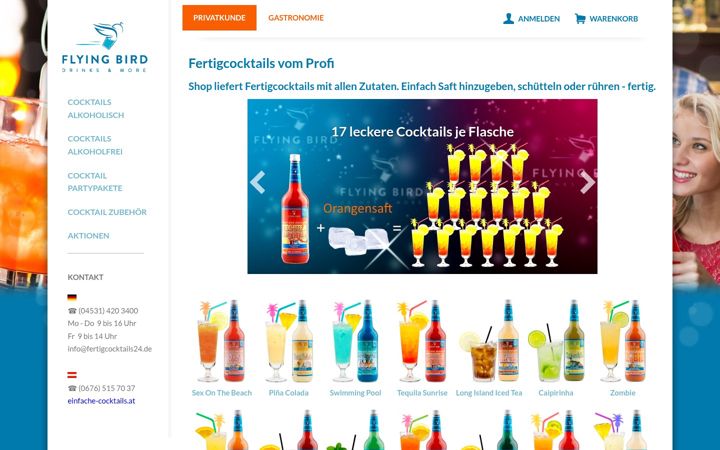This screenshot has height=450, width=720.
Task: Open Cocktails Alkoholfrei category
Action: pos(95,145)
